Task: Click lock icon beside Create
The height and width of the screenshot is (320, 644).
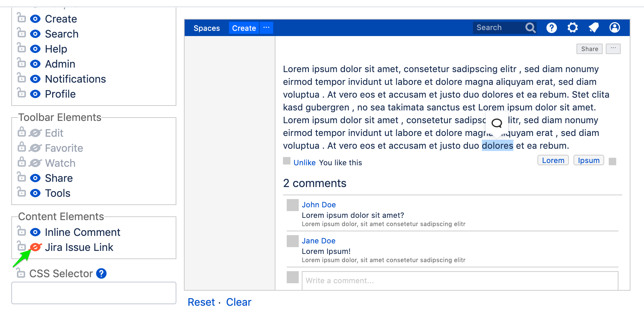Action: point(21,17)
